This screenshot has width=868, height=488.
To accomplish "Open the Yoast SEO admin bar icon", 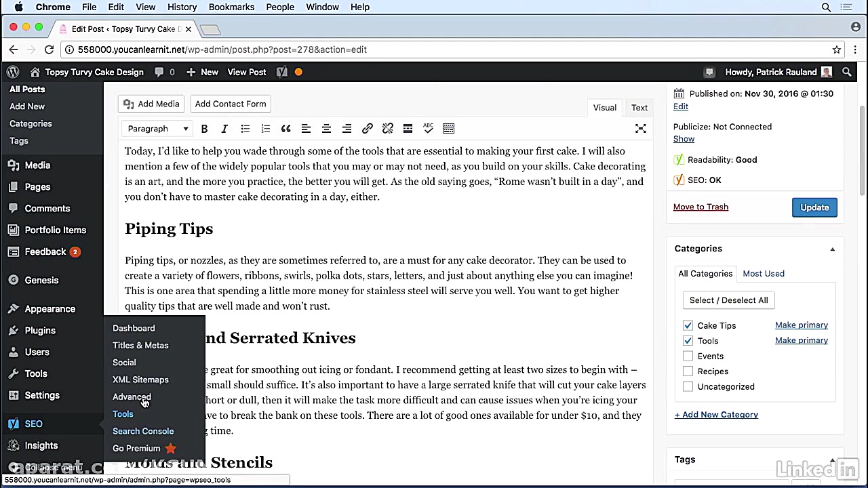I will point(282,72).
